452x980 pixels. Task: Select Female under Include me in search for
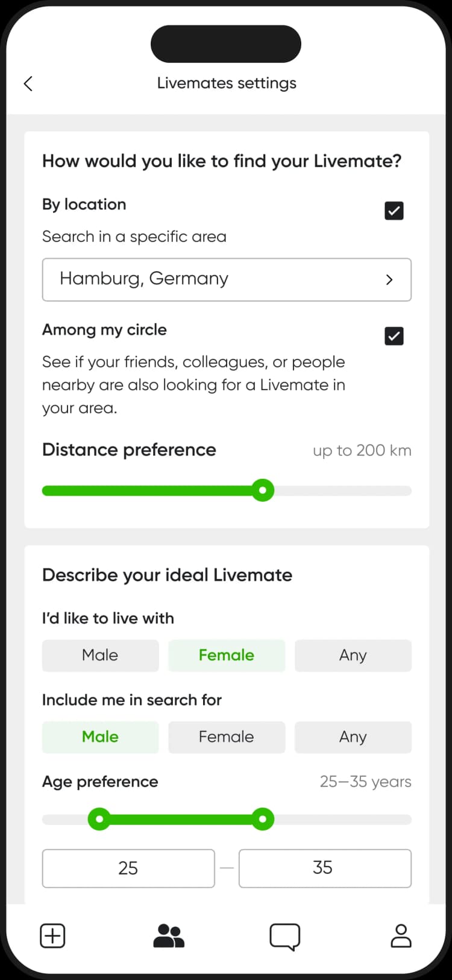click(227, 737)
